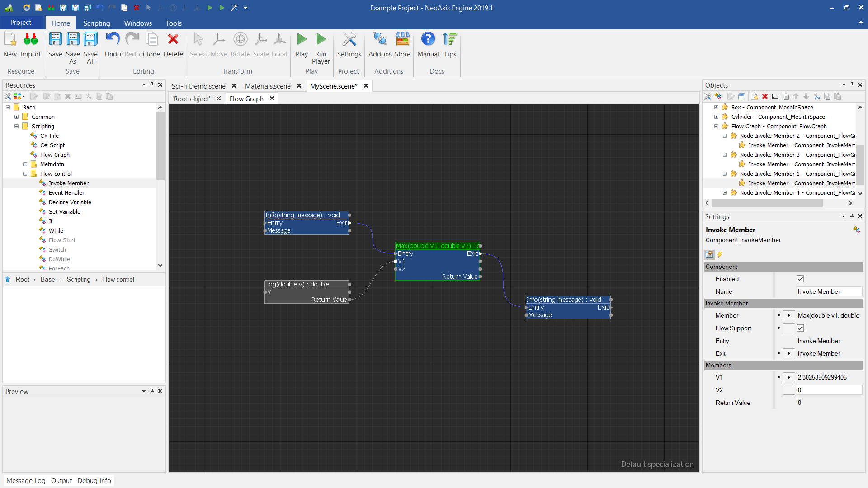868x488 pixels.
Task: Expand the Metadata folder
Action: (x=25, y=164)
